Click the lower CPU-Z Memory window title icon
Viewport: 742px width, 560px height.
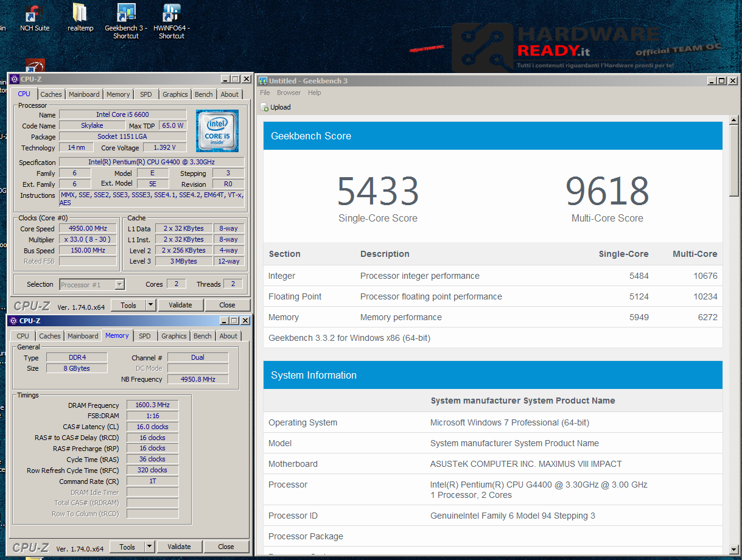click(13, 321)
